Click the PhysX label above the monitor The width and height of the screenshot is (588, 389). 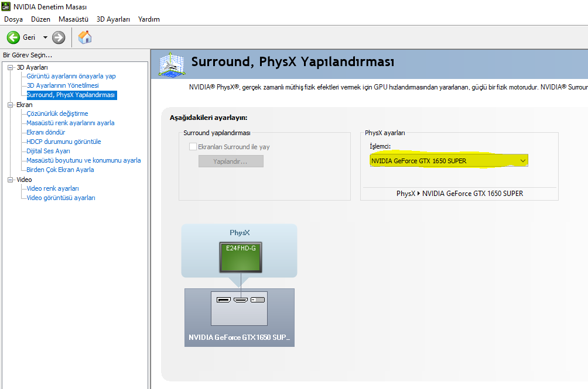240,232
